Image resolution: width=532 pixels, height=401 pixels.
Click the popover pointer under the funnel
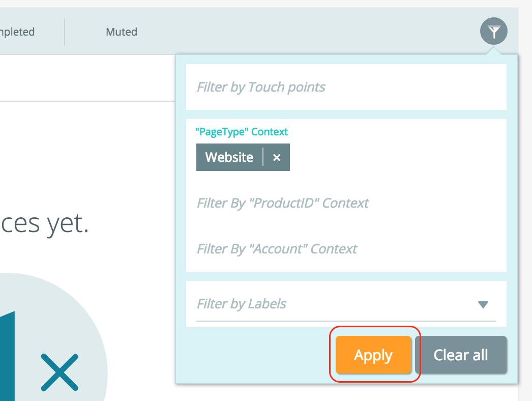click(x=494, y=51)
